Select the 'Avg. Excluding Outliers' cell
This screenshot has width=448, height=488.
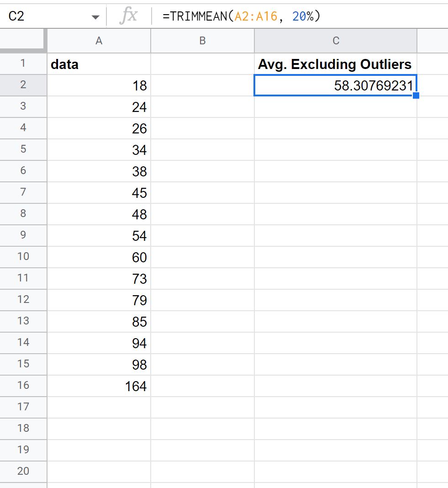click(336, 64)
